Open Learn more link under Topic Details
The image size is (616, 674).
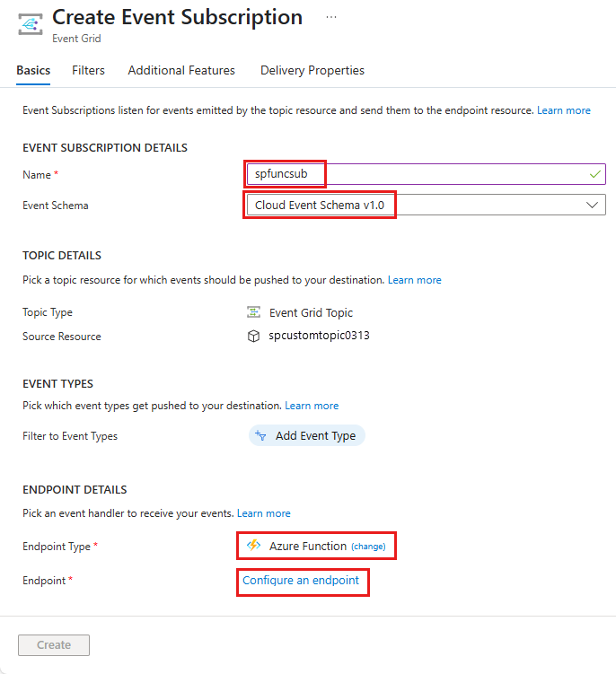tap(415, 280)
